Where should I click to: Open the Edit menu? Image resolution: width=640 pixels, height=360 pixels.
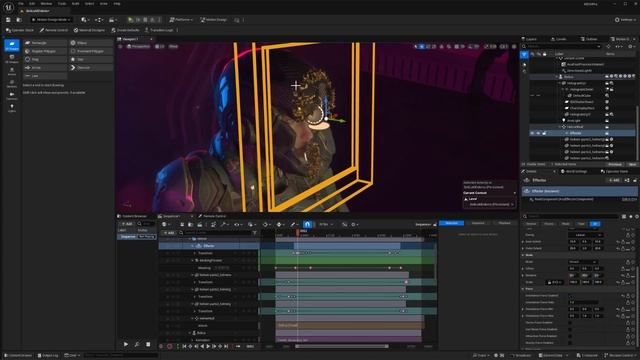tap(32, 4)
